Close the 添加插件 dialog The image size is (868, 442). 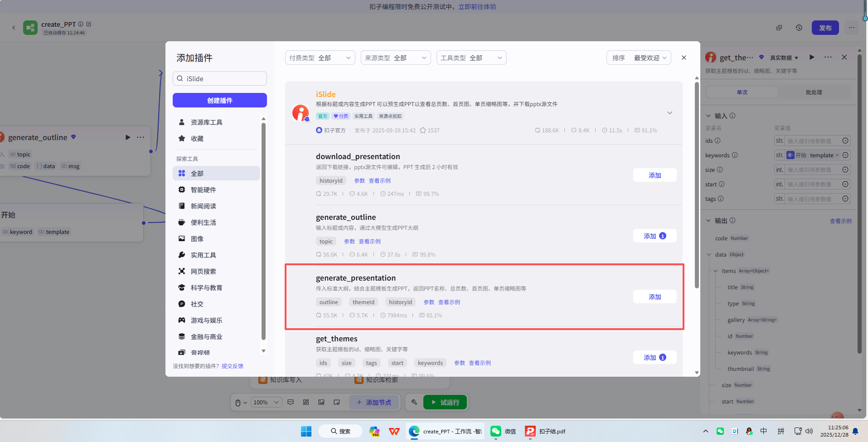click(x=684, y=58)
